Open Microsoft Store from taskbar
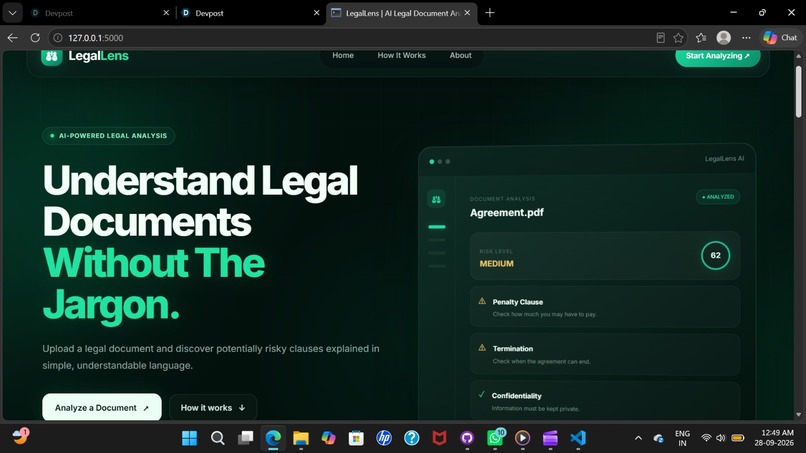 tap(356, 438)
